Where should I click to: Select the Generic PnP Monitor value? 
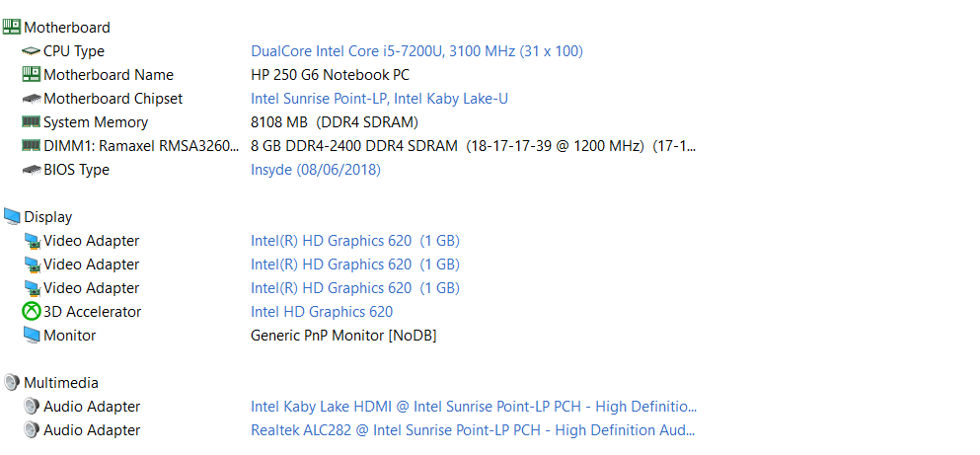[343, 336]
